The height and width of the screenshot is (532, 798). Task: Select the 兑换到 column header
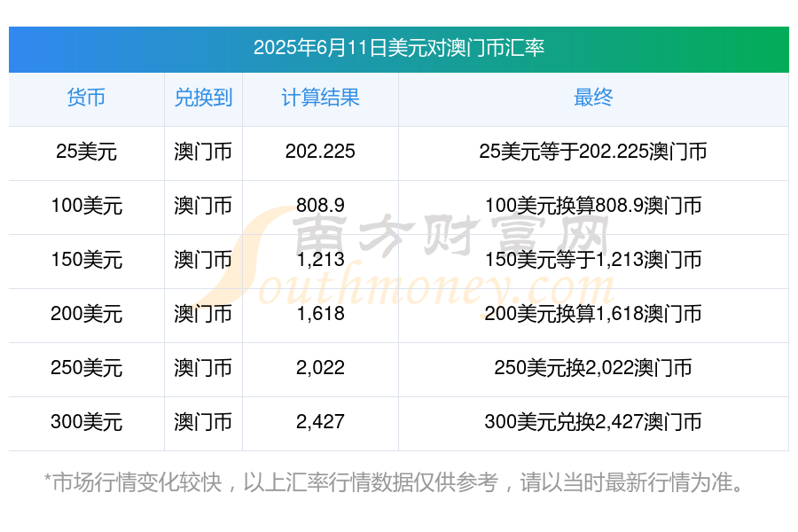pos(203,98)
